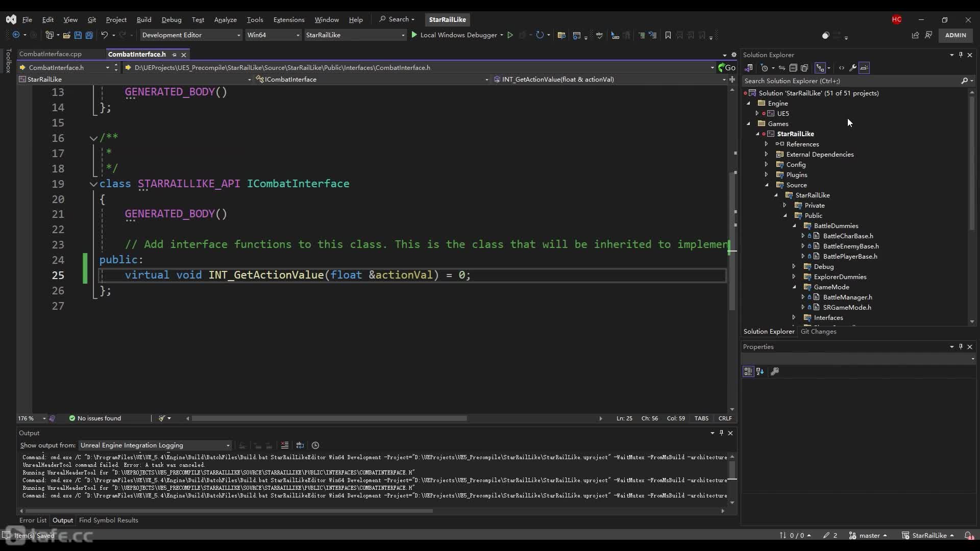Open Show output from dropdown
Screen dimensions: 980x551
155,445
